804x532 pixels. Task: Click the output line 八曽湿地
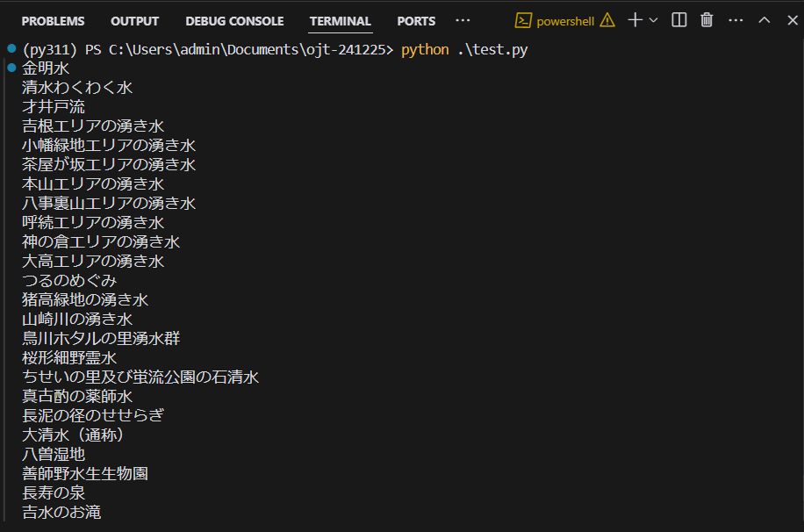click(54, 455)
